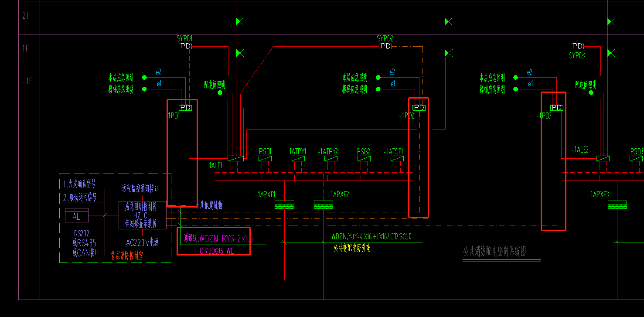Select the -1APXF3 text label
Viewport: 644px width, 317px height.
point(598,194)
